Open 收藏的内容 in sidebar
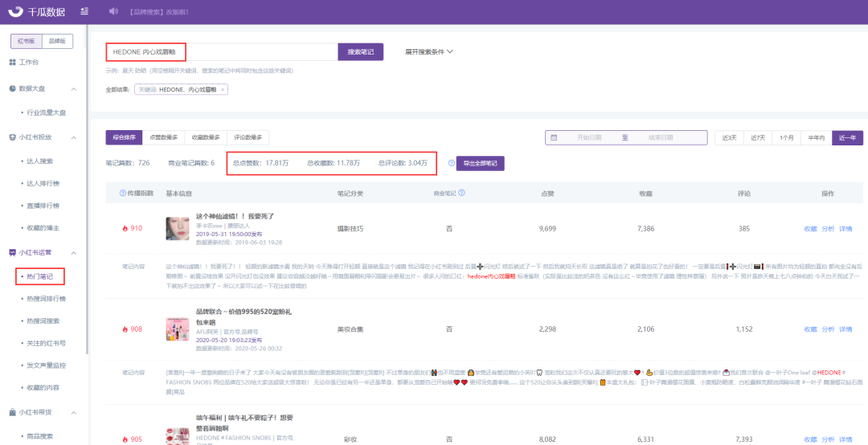Screen dimensions: 868x445 point(43,387)
